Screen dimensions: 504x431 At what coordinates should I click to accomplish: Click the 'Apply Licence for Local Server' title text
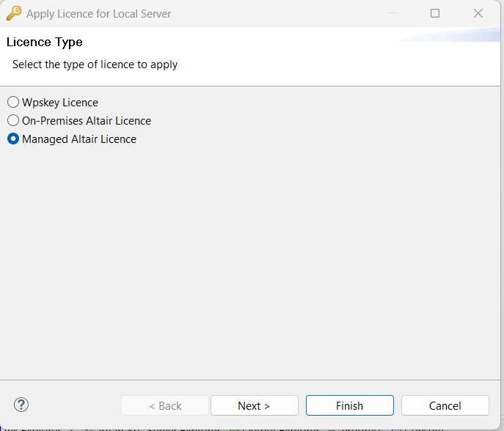point(99,14)
